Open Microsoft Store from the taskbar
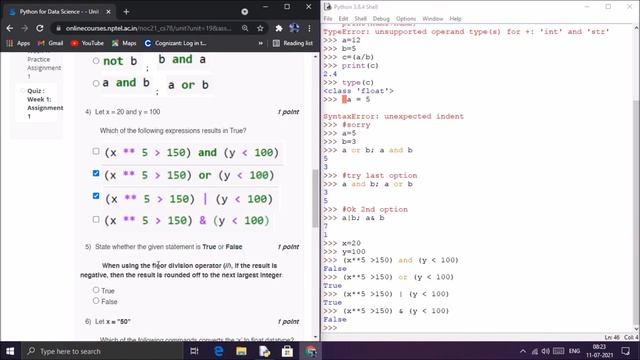The height and width of the screenshot is (360, 640). pos(287,351)
